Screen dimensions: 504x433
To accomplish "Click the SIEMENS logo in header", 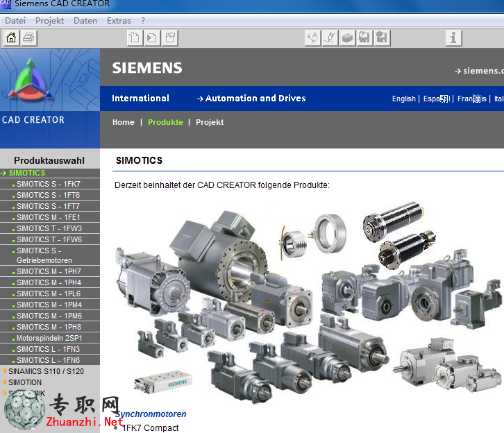I will (x=147, y=68).
